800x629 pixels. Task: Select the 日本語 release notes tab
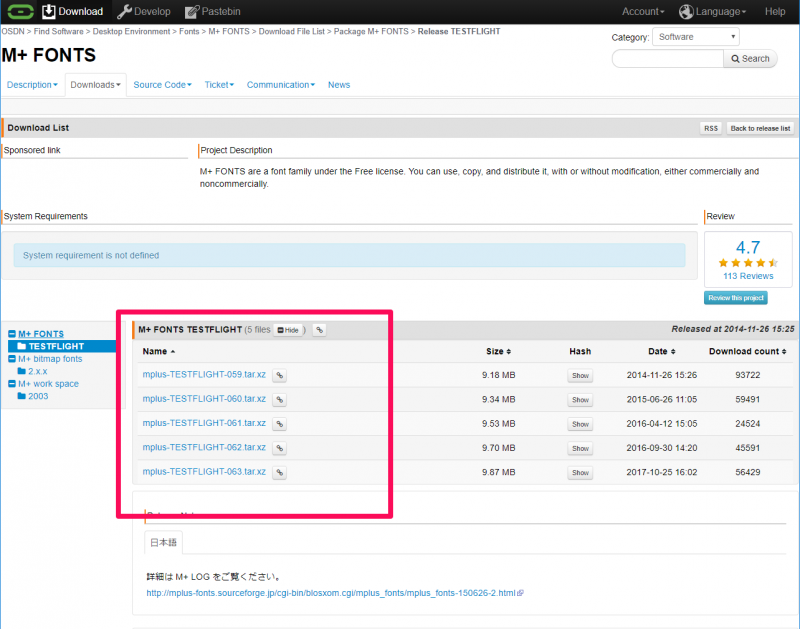click(163, 543)
